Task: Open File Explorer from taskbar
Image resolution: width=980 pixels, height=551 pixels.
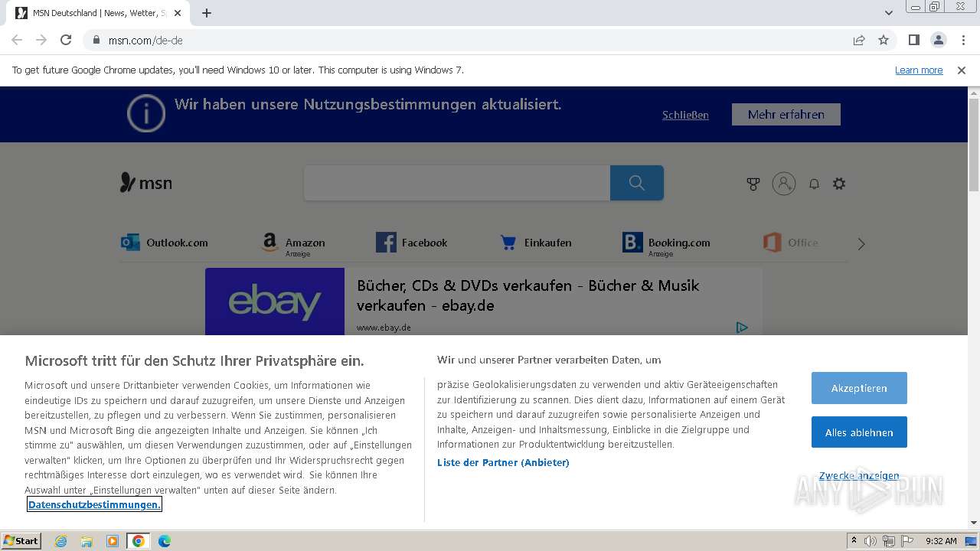Action: [87, 541]
